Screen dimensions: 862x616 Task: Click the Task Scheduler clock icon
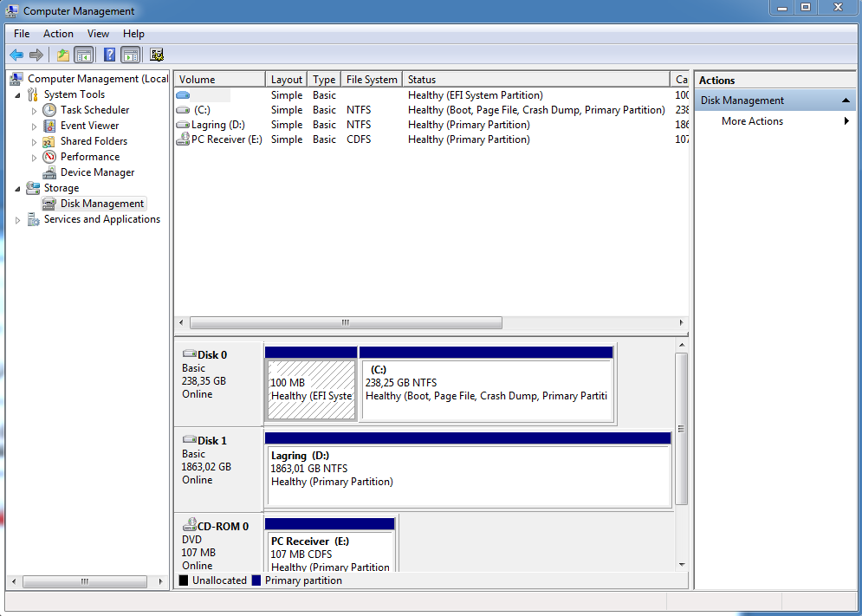point(49,110)
